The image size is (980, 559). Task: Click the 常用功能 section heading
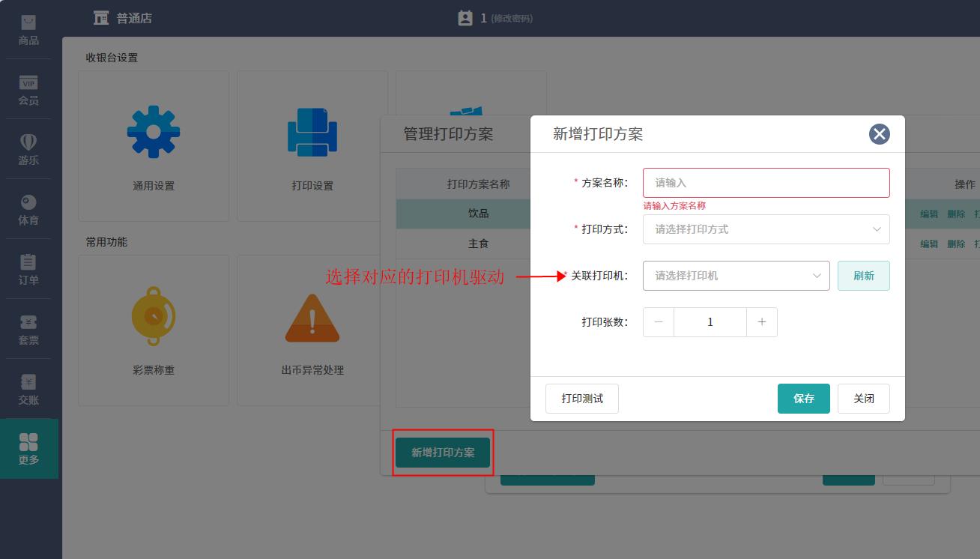click(106, 242)
